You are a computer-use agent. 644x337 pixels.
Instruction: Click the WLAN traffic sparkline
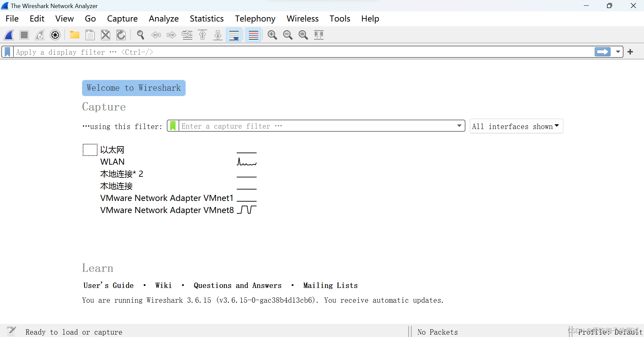pyautogui.click(x=247, y=162)
